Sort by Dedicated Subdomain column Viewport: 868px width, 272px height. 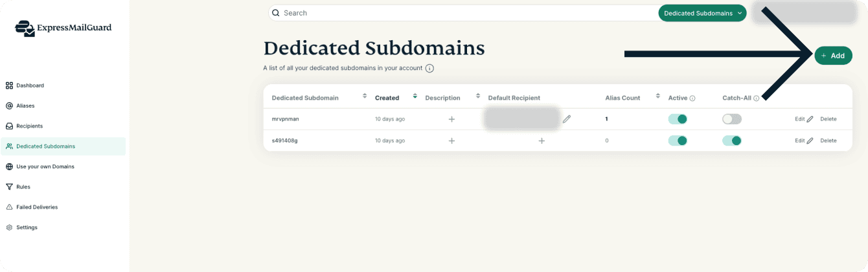tap(305, 98)
